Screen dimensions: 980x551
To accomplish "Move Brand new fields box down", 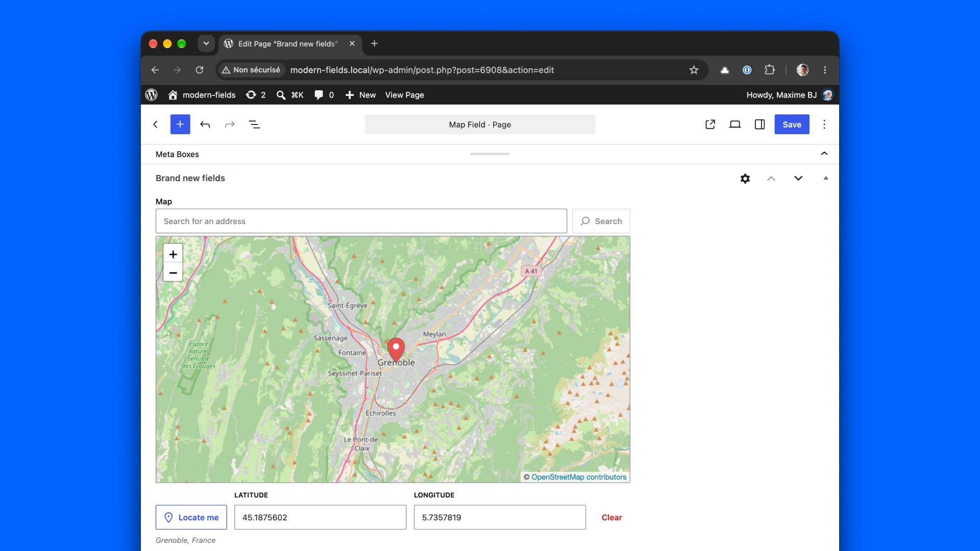I will pyautogui.click(x=798, y=179).
